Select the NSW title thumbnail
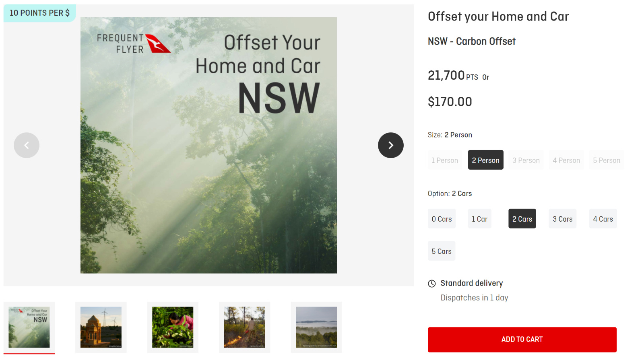This screenshot has width=644, height=362. 29,327
